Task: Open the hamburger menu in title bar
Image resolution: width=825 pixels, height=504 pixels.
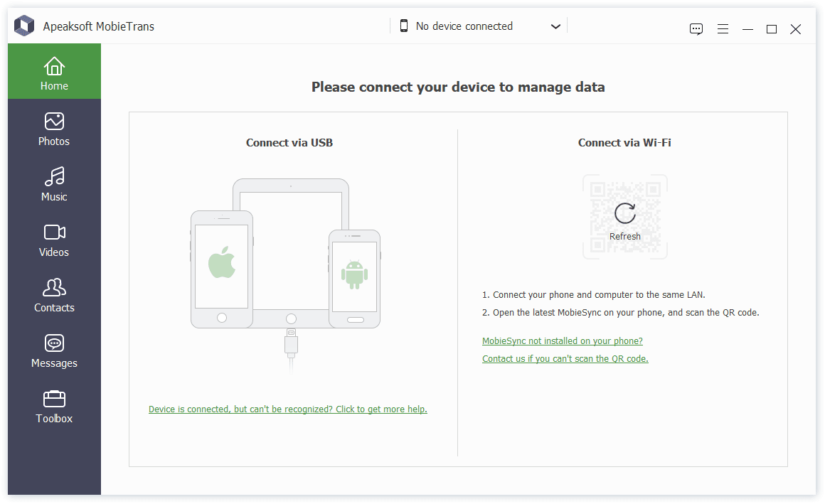Action: coord(723,29)
